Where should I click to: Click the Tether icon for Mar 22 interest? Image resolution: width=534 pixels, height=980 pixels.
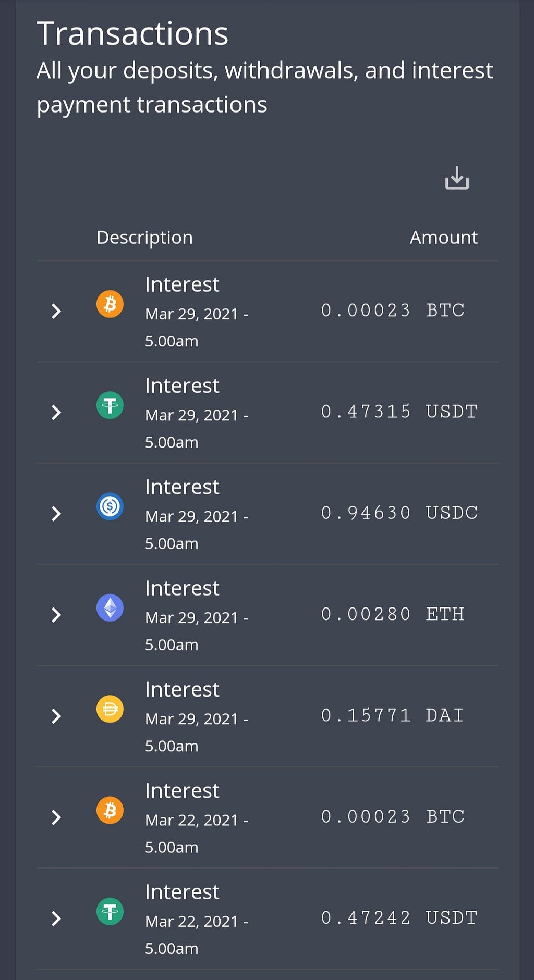click(110, 912)
